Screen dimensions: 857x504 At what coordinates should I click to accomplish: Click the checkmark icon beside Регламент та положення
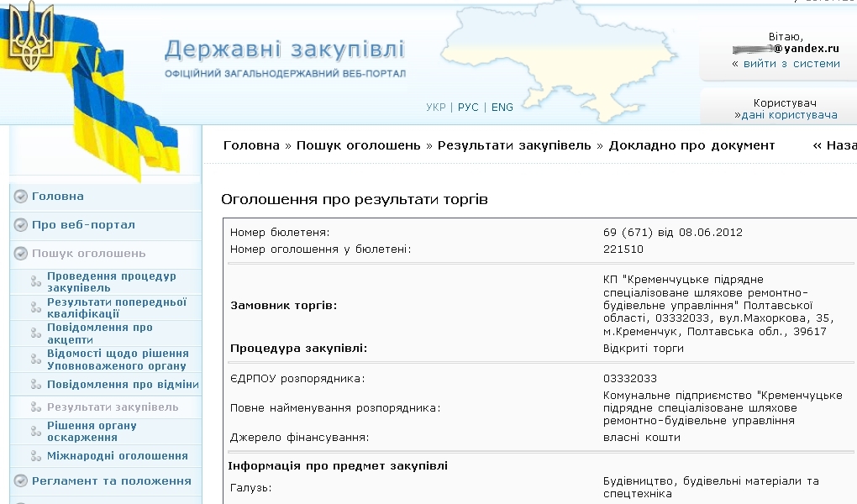tap(21, 481)
